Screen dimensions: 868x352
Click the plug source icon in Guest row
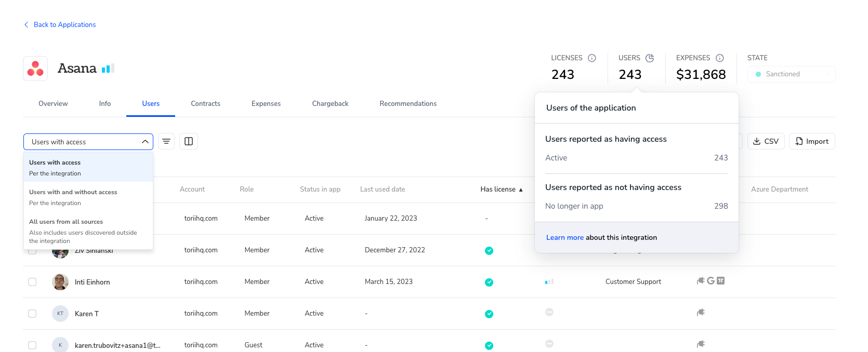(701, 344)
